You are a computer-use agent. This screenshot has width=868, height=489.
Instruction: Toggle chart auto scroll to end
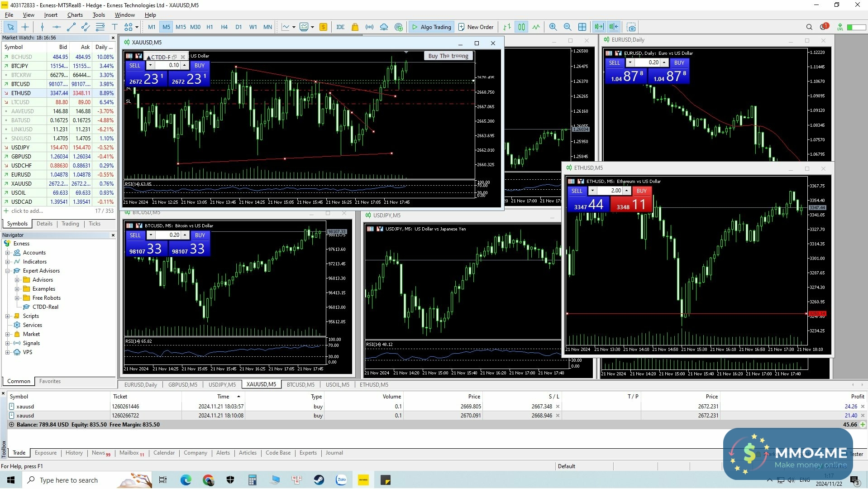599,27
